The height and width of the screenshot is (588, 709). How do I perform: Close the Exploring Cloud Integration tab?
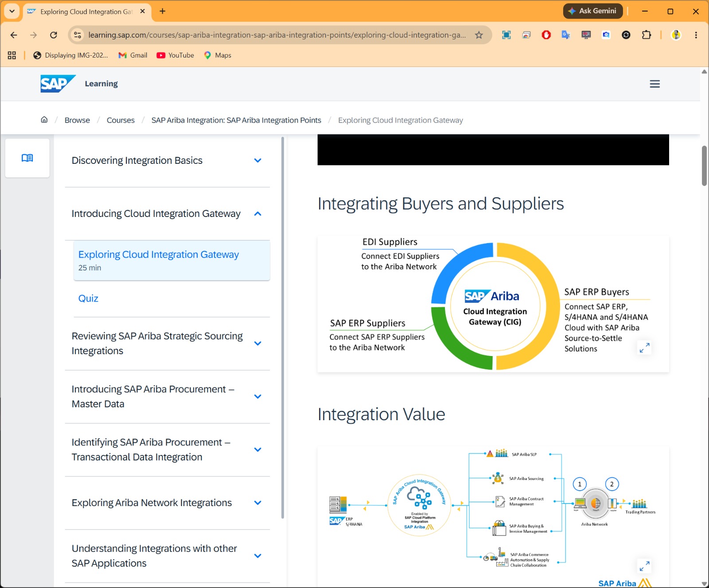point(143,11)
